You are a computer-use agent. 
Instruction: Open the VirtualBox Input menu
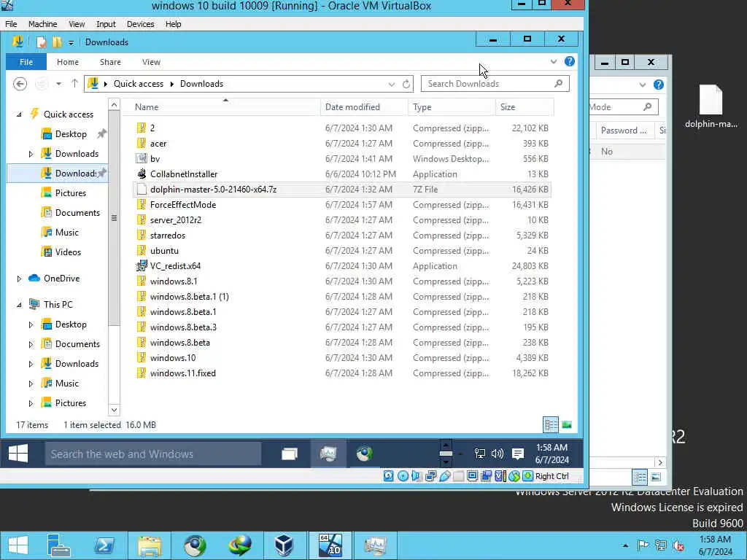pos(106,24)
